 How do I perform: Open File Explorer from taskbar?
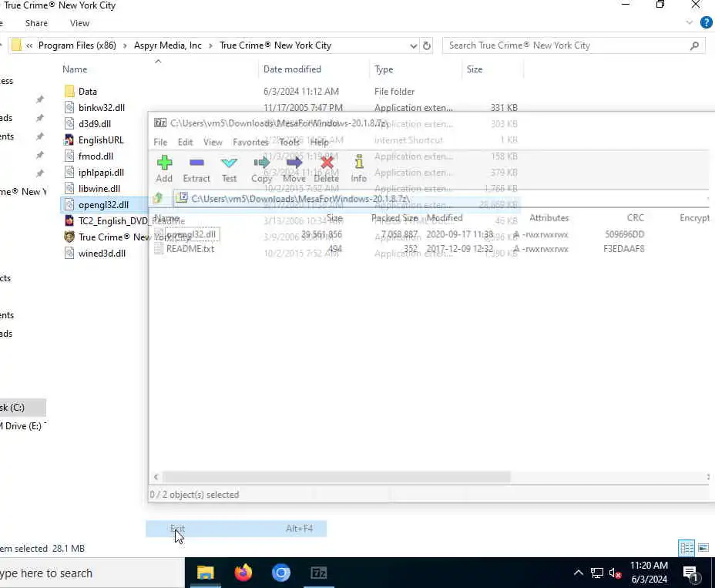205,573
